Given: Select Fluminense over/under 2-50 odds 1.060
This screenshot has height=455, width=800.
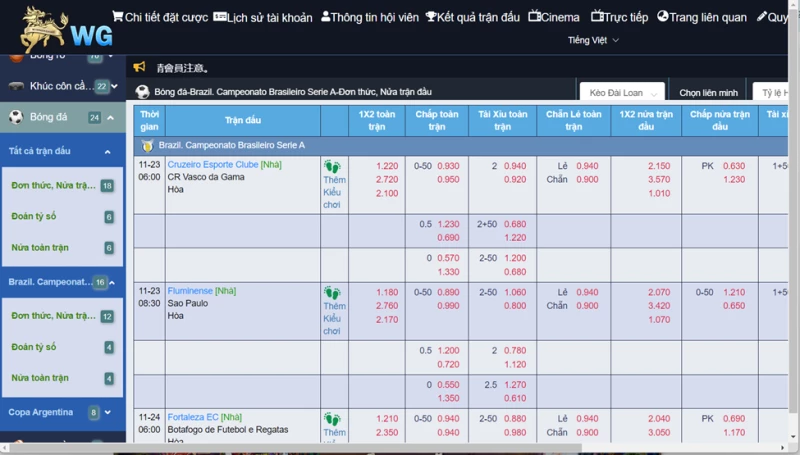Looking at the screenshot, I should pos(515,293).
